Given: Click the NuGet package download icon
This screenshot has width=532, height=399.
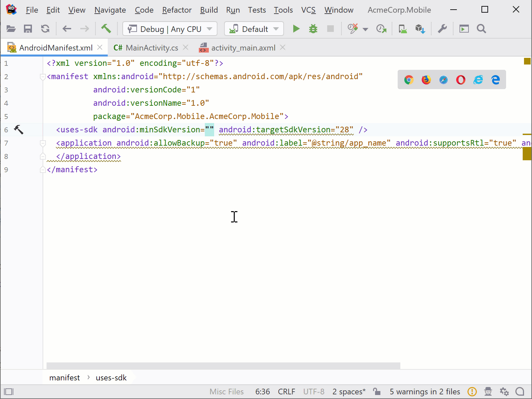Looking at the screenshot, I should click(420, 29).
